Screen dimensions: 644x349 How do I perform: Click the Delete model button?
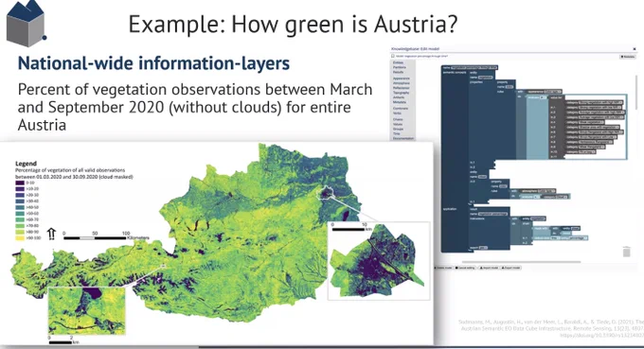443,268
